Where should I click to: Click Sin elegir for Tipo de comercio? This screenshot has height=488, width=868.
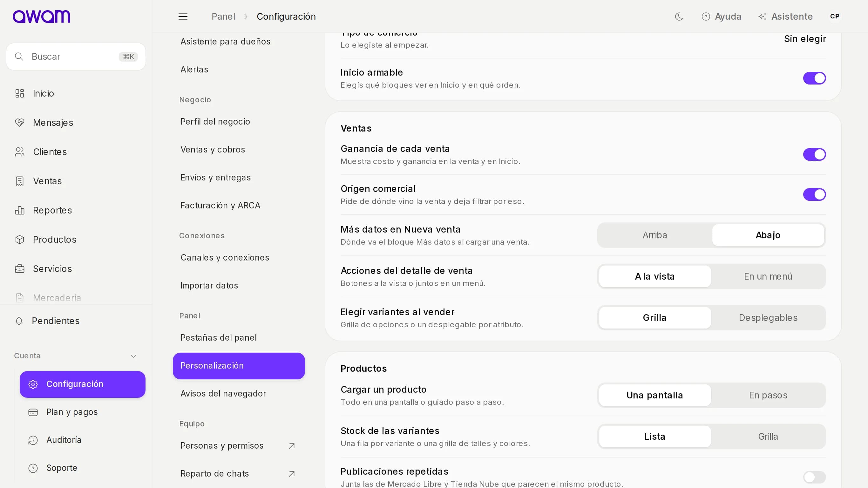click(x=805, y=39)
